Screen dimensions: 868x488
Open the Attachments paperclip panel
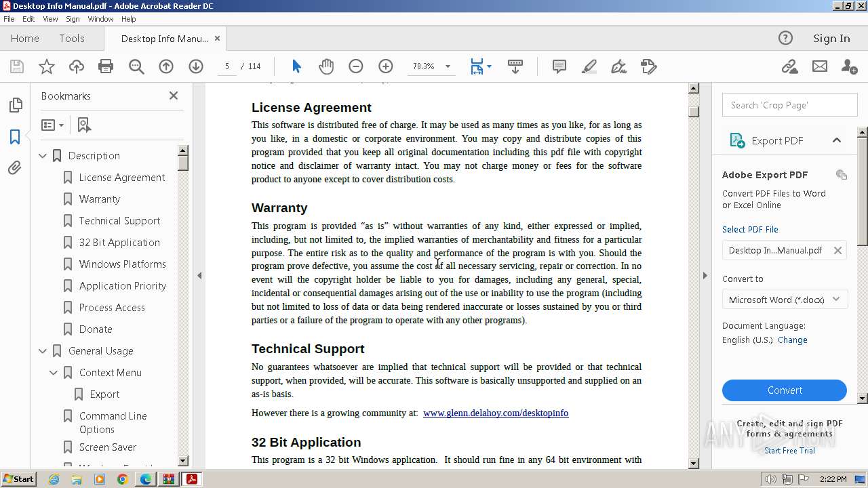click(15, 167)
